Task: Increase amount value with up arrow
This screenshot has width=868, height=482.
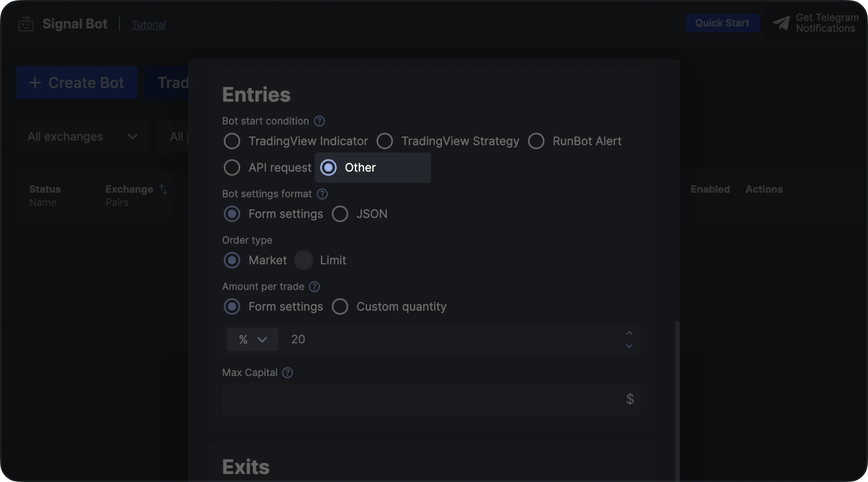Action: 629,333
